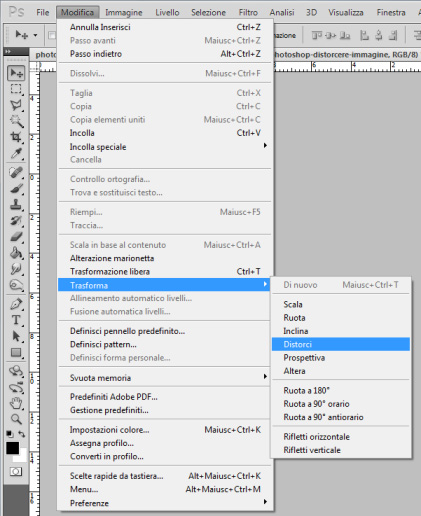Toggle the Quick Mask mode icon

16,471
